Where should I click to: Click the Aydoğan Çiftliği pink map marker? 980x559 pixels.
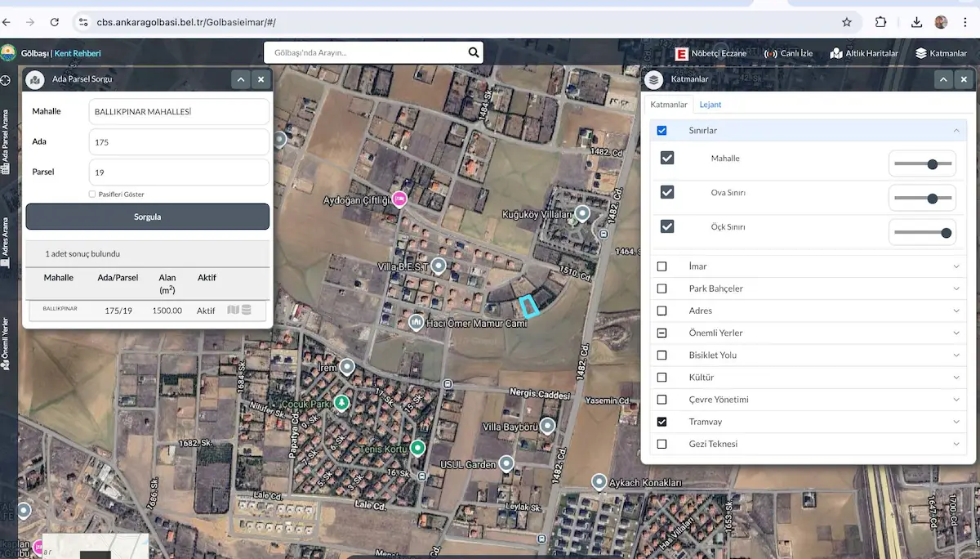click(x=399, y=199)
